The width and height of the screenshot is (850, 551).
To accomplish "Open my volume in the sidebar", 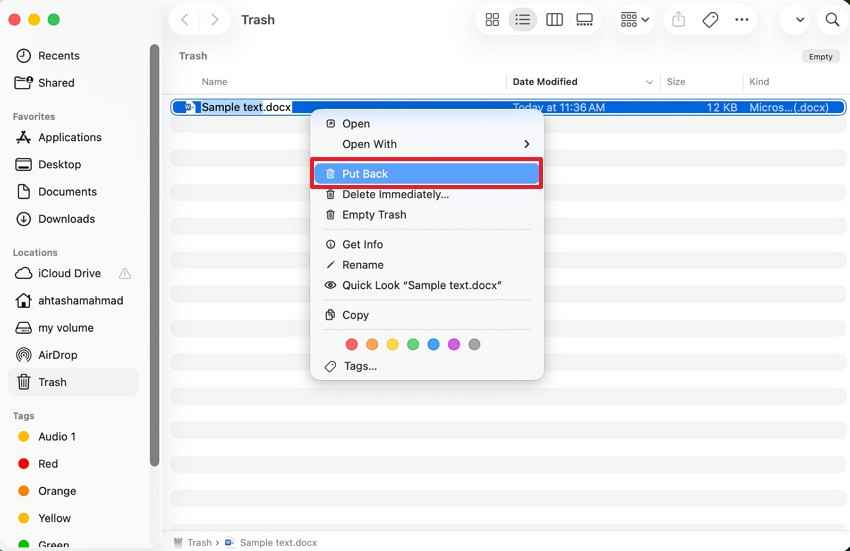I will 73,328.
